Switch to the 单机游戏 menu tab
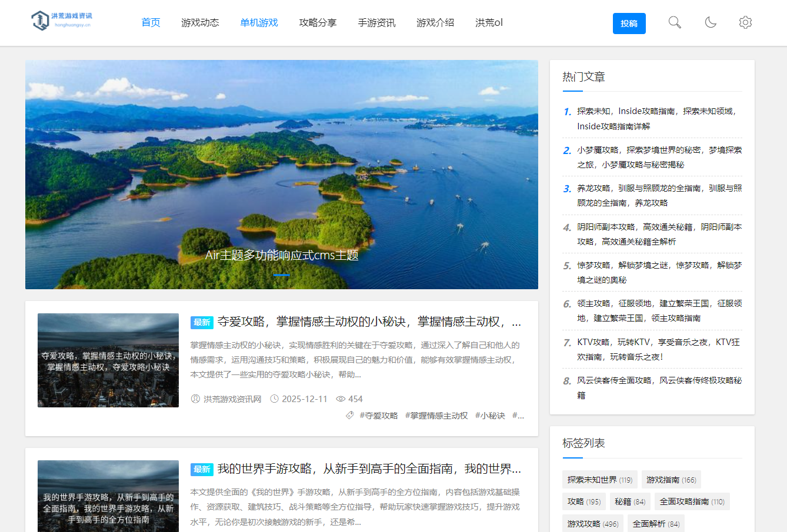Image resolution: width=787 pixels, height=532 pixels. 259,22
